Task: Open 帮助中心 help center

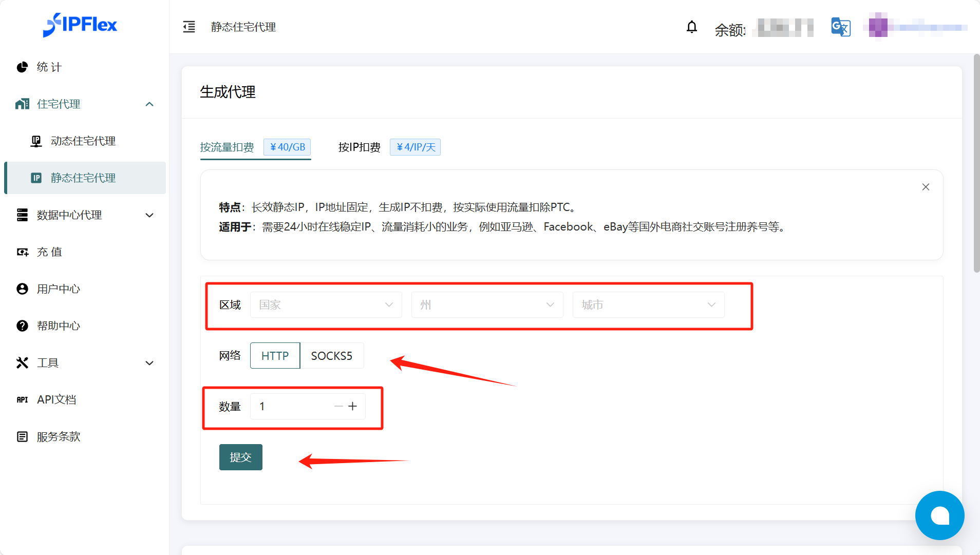Action: [x=59, y=326]
